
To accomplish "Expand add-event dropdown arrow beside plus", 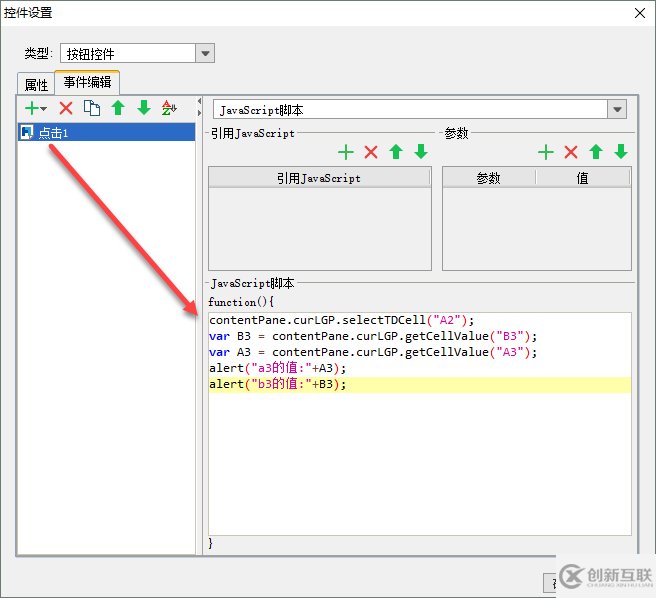I will tap(44, 109).
